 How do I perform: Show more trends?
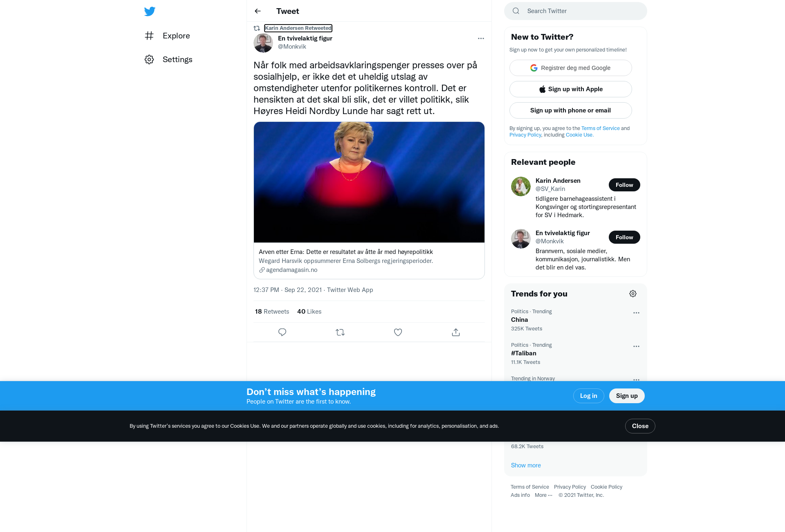point(526,465)
